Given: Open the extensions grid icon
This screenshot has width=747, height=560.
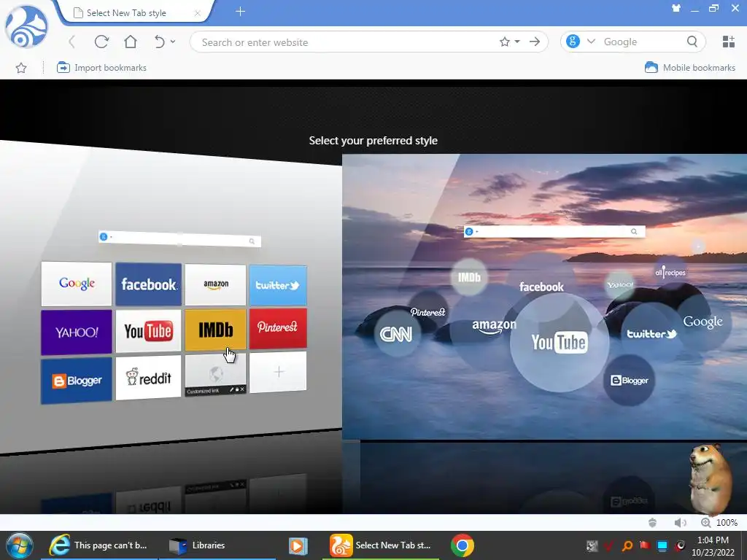Looking at the screenshot, I should click(729, 42).
